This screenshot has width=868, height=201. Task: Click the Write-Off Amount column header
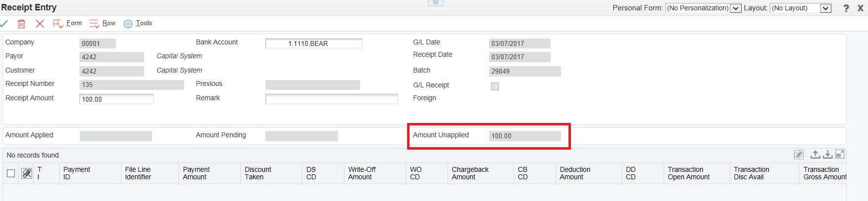click(362, 173)
